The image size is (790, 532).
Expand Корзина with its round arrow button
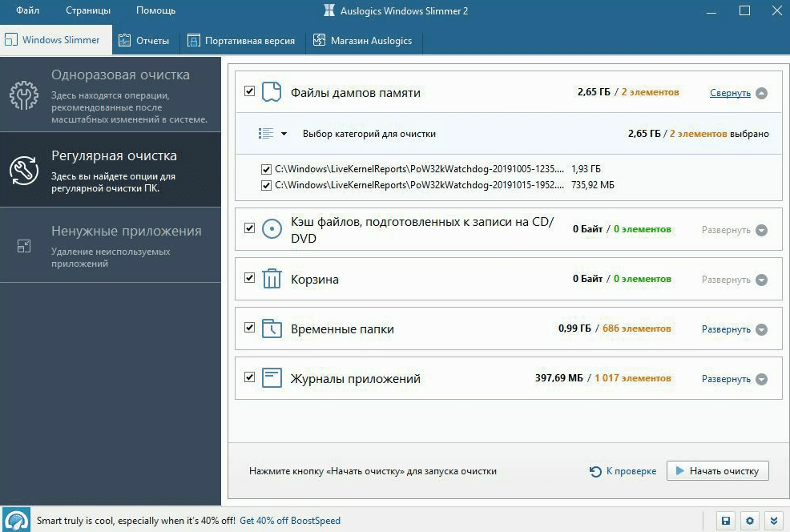[762, 280]
